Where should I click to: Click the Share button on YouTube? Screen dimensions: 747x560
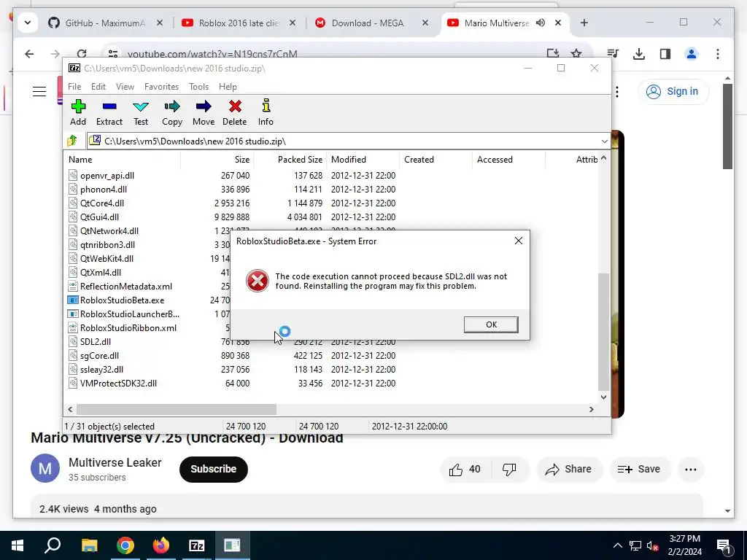tap(569, 470)
